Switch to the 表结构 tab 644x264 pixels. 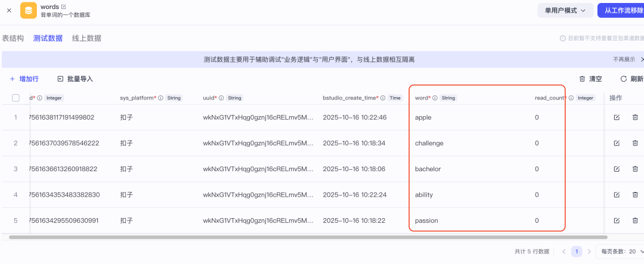[x=13, y=38]
